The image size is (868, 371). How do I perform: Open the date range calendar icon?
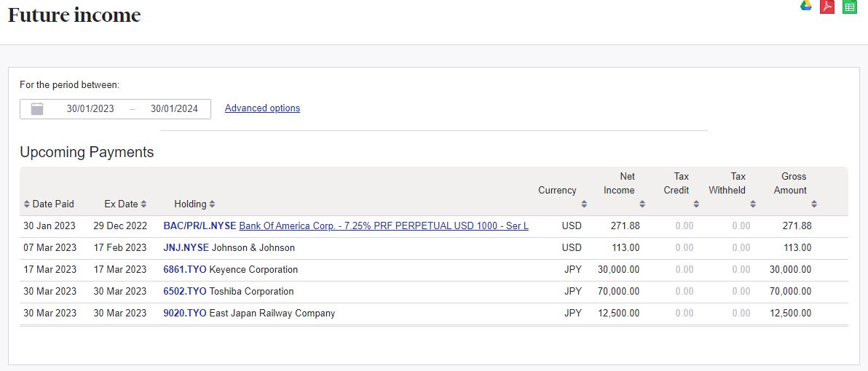click(x=37, y=109)
